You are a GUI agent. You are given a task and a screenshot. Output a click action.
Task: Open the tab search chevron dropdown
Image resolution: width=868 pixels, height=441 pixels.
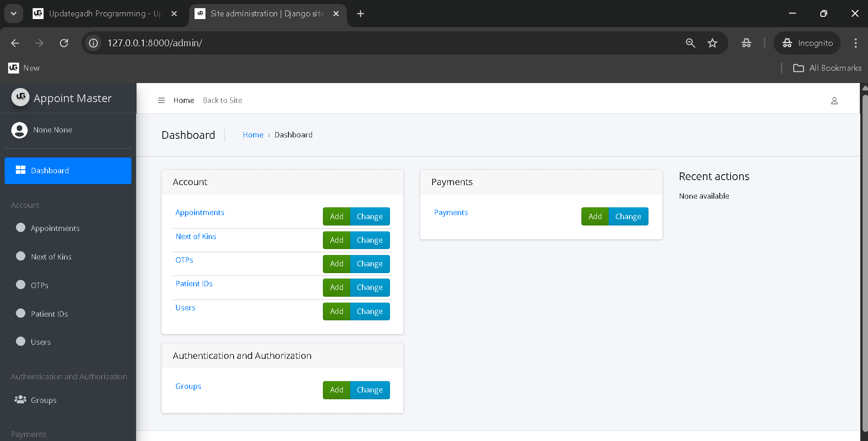click(x=13, y=13)
